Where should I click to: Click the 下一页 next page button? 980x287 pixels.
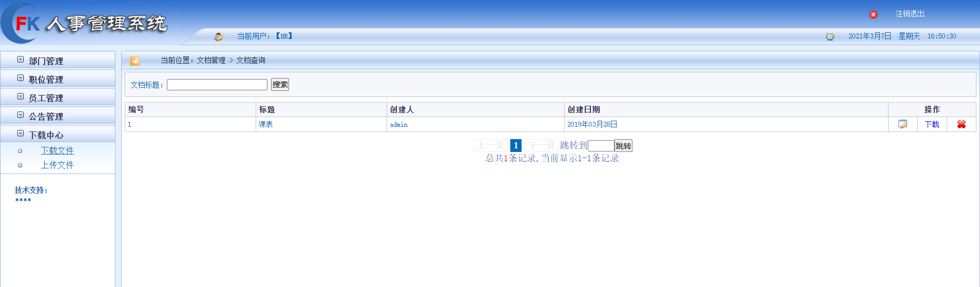click(x=542, y=145)
